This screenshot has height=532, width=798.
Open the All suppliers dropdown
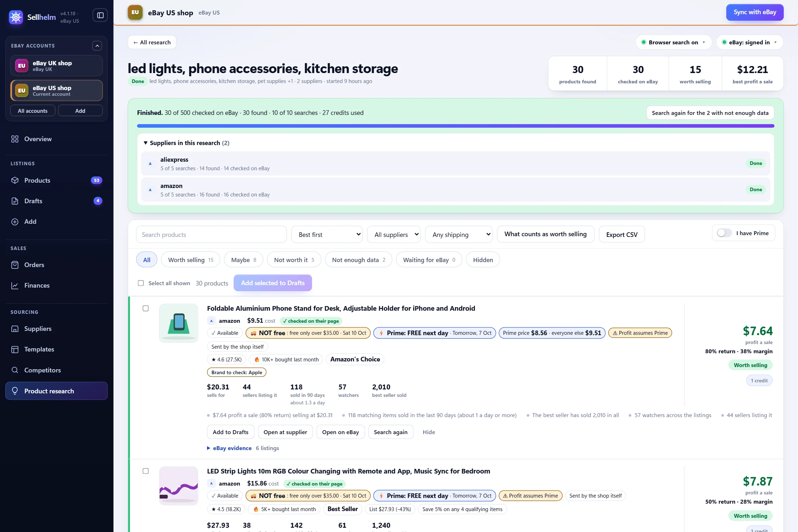coord(394,234)
